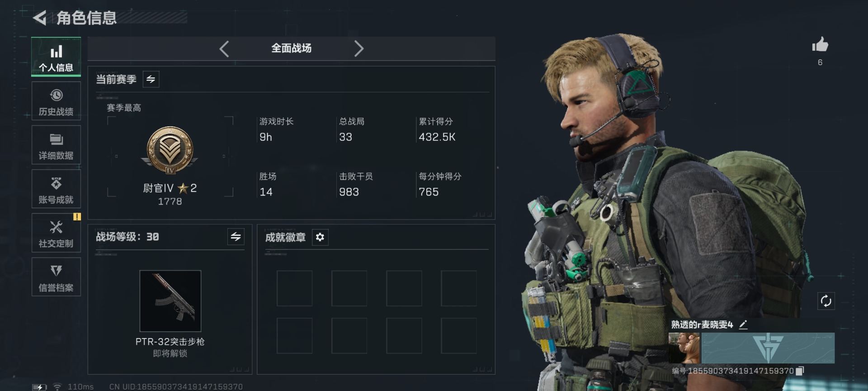Open 成就徽章 settings gear
Screen dimensions: 868x391
[320, 237]
